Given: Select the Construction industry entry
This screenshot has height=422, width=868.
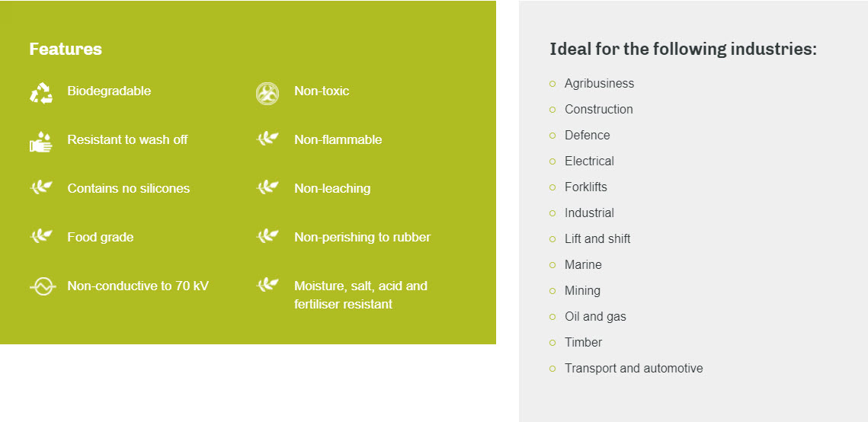Looking at the screenshot, I should pos(598,110).
